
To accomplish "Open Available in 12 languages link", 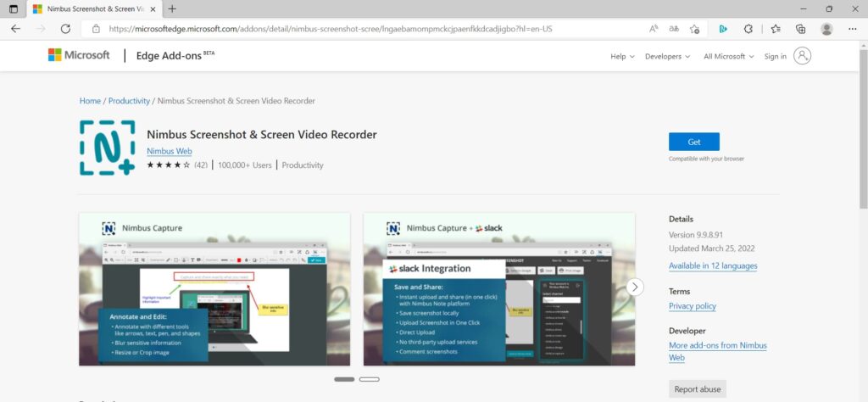I will (713, 265).
